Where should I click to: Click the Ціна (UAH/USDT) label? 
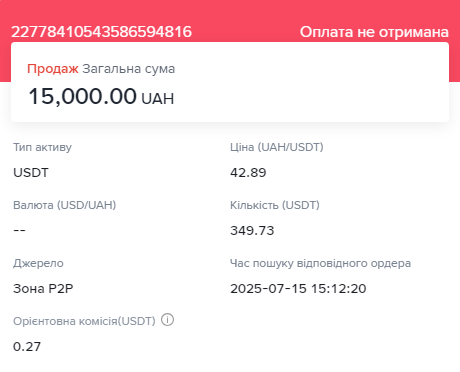(277, 147)
